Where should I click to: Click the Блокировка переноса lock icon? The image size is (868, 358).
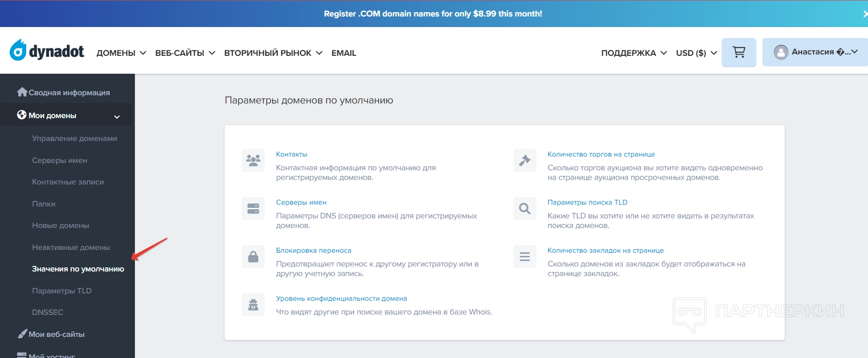(253, 256)
